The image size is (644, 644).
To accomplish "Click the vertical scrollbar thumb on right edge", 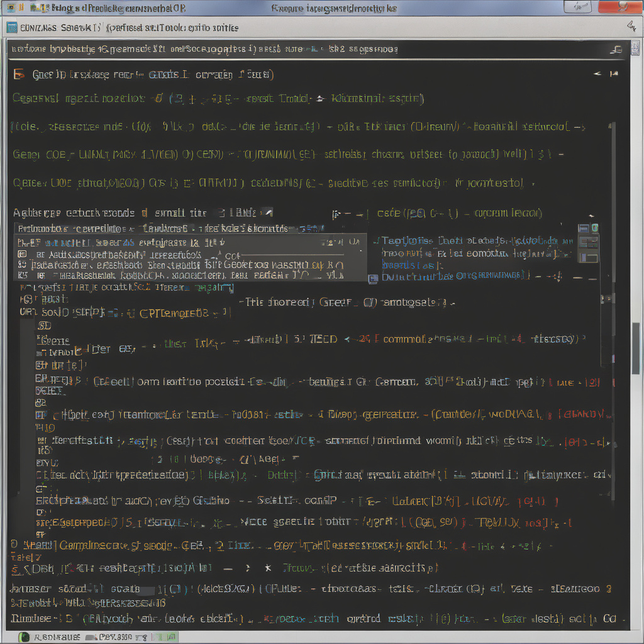I will pos(636,348).
